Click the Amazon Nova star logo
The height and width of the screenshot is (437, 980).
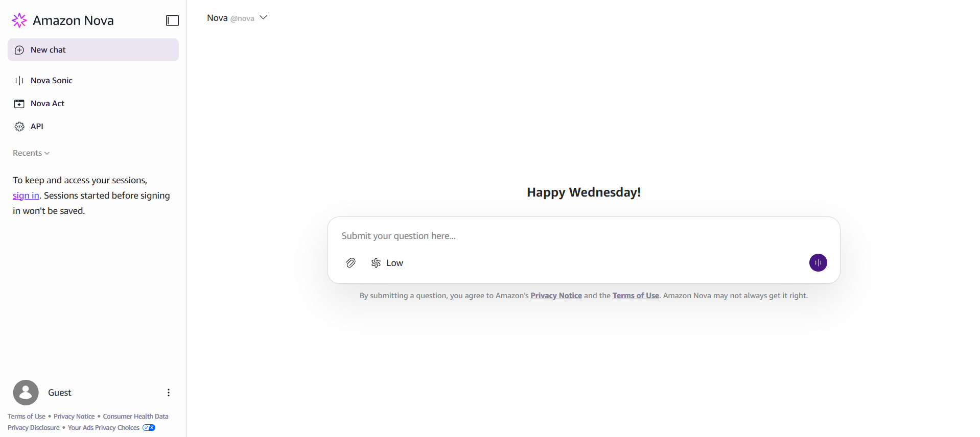pos(19,20)
